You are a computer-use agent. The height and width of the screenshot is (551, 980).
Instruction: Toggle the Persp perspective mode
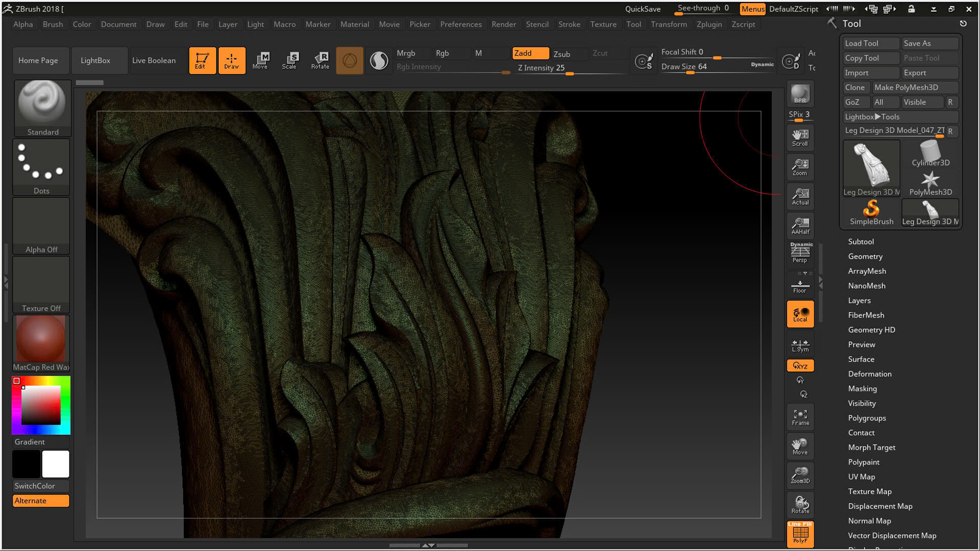pos(800,254)
